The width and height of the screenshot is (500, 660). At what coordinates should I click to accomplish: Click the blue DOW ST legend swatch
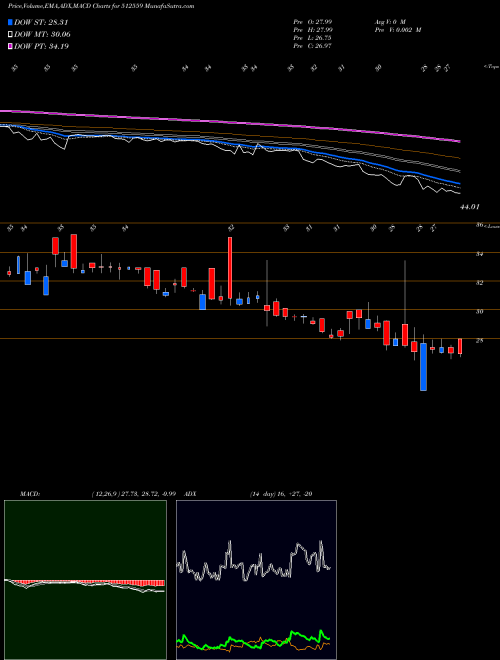coord(10,23)
